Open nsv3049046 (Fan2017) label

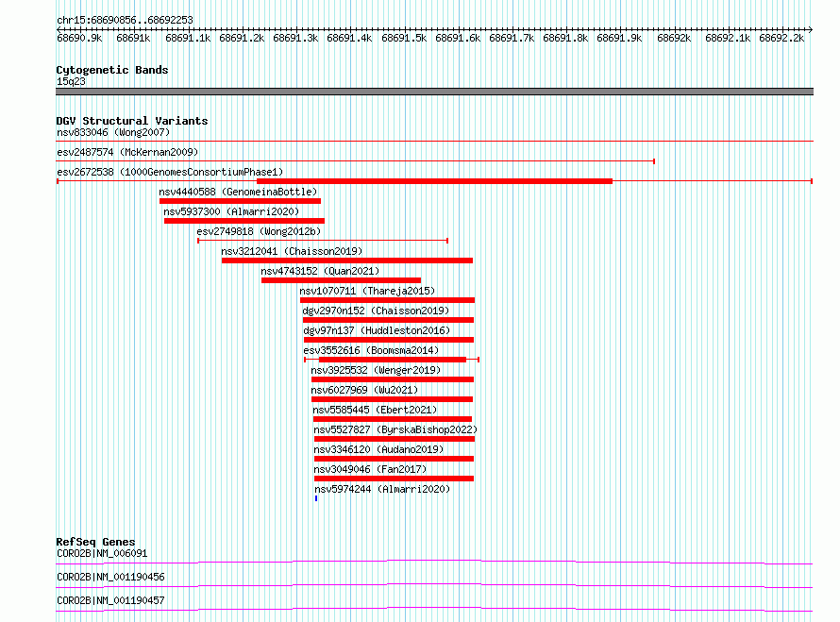point(370,469)
